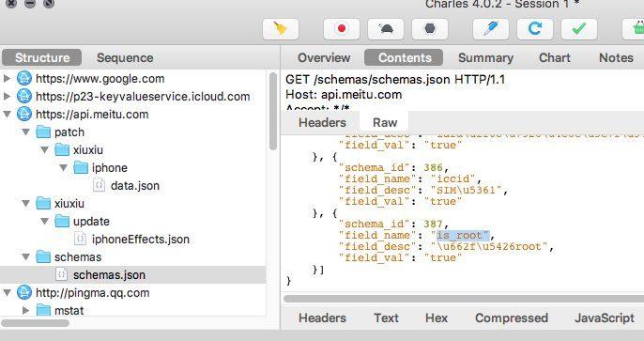Click the iphone folder icon
Image resolution: width=644 pixels, height=341 pixels.
tap(81, 167)
